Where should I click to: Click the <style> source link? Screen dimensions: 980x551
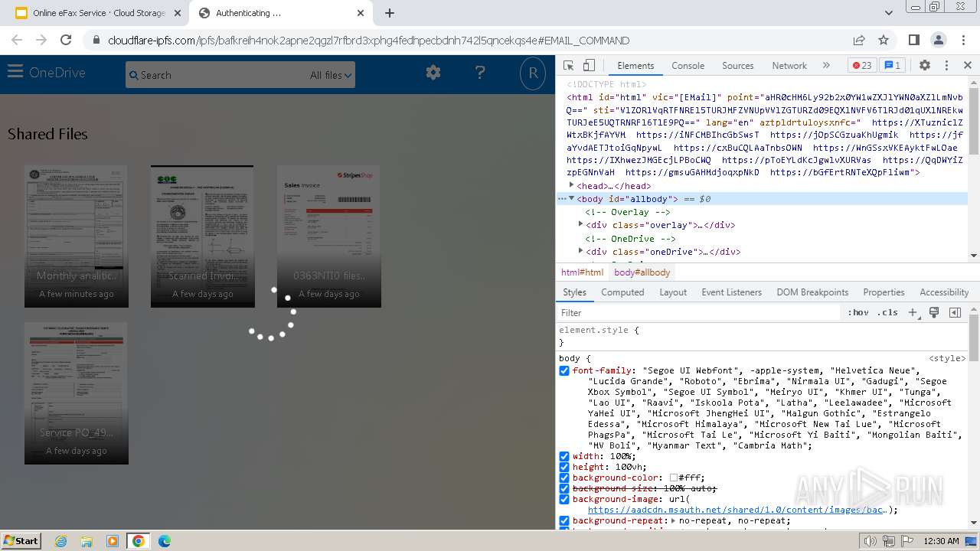[948, 358]
